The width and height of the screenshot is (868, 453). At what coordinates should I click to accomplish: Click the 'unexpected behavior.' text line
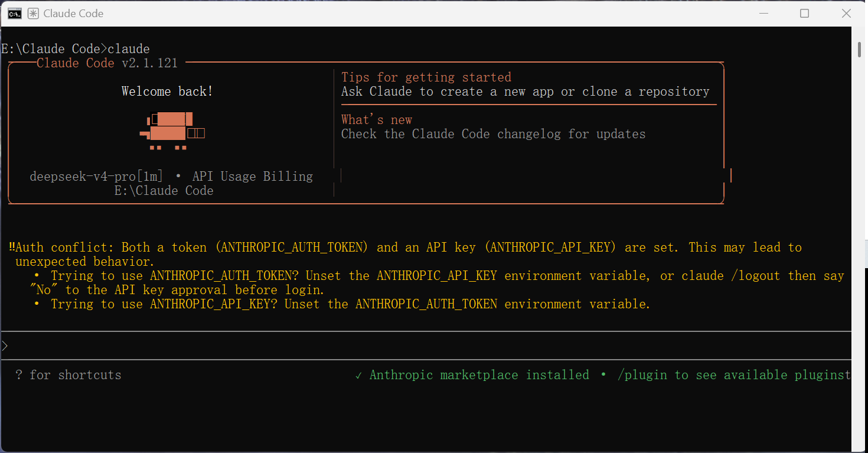pos(85,262)
